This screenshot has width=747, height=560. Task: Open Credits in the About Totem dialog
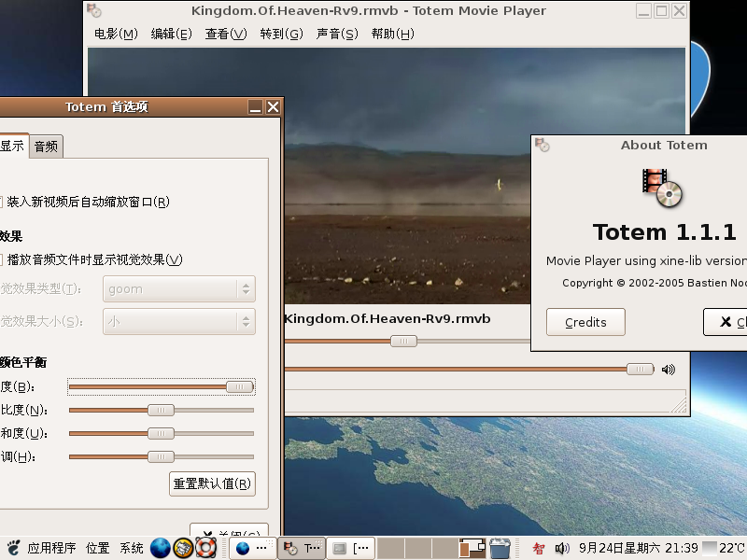[585, 322]
